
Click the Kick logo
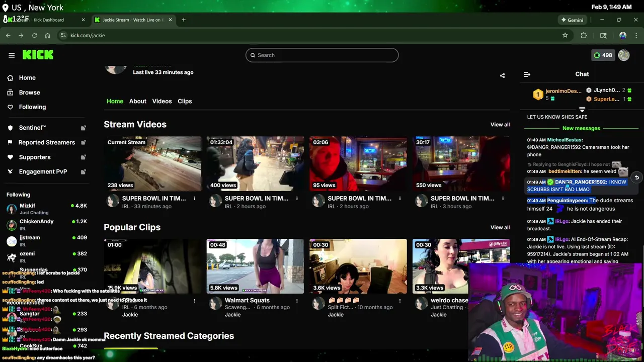point(38,55)
